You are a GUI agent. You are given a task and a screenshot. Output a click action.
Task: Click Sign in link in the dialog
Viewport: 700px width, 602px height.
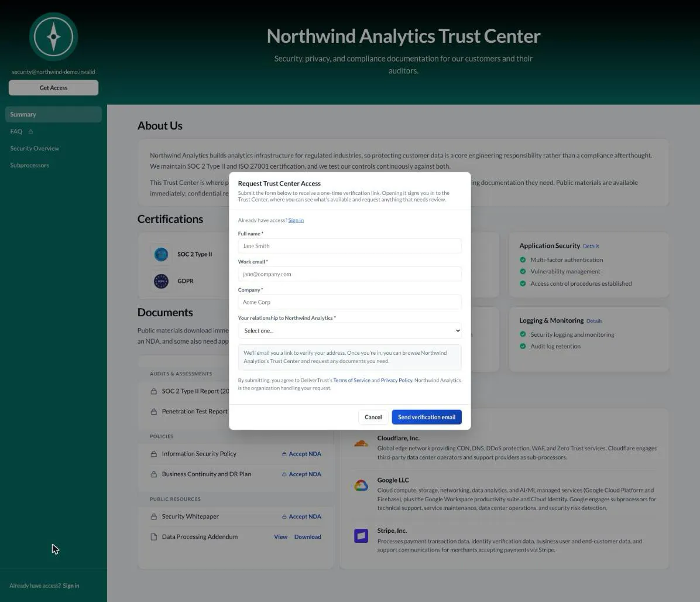296,220
